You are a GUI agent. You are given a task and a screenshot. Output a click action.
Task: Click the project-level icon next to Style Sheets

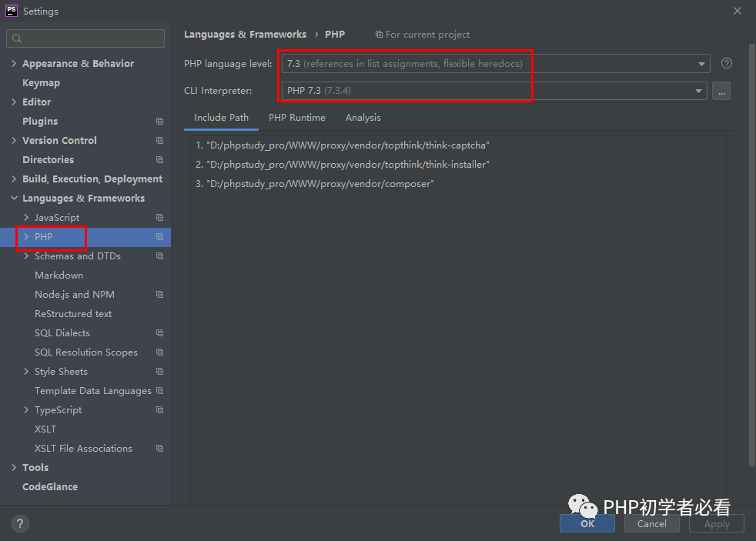[x=159, y=372]
